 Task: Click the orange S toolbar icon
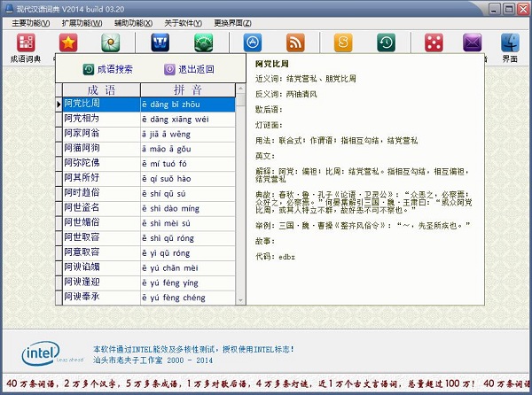point(342,43)
